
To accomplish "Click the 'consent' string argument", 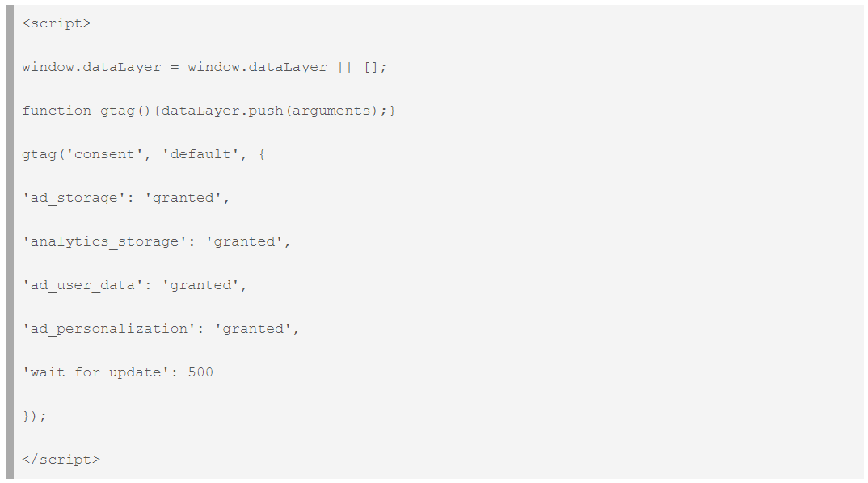I will tap(105, 154).
